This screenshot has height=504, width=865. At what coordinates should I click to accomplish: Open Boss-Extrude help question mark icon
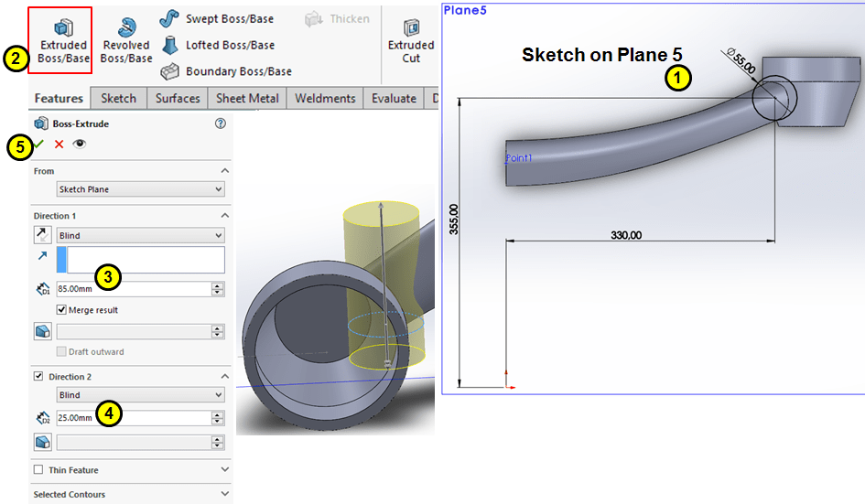(x=220, y=123)
